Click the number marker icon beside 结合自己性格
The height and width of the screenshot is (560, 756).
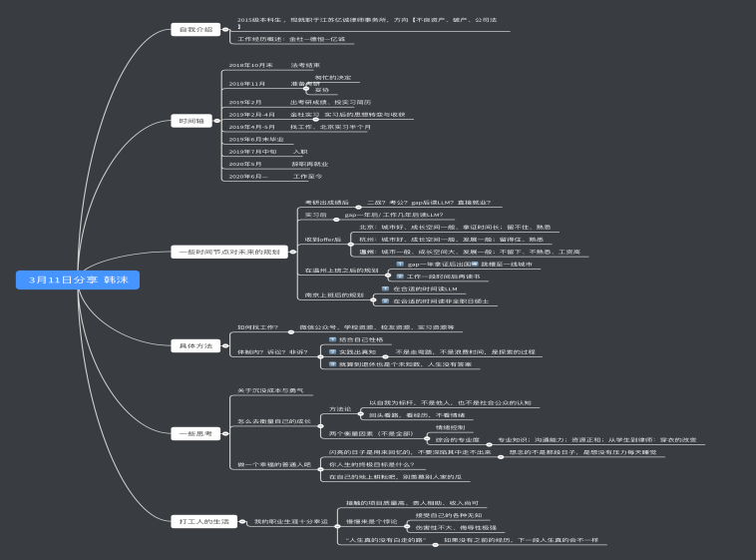coord(334,339)
